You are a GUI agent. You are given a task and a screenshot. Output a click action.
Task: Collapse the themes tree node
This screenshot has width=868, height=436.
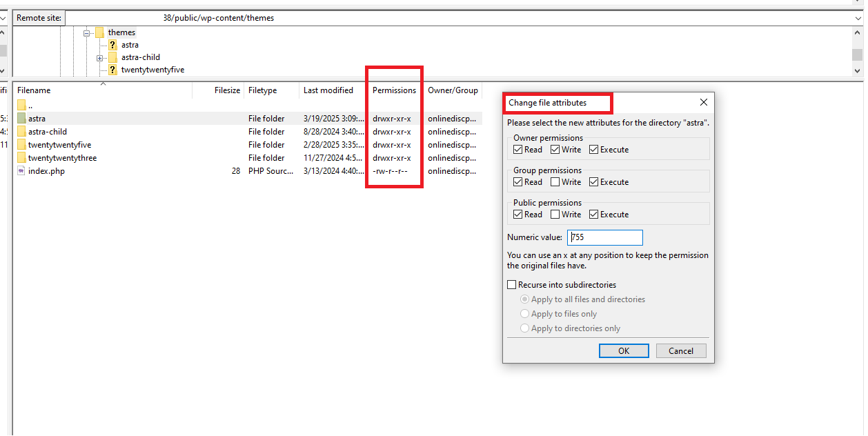[x=87, y=33]
